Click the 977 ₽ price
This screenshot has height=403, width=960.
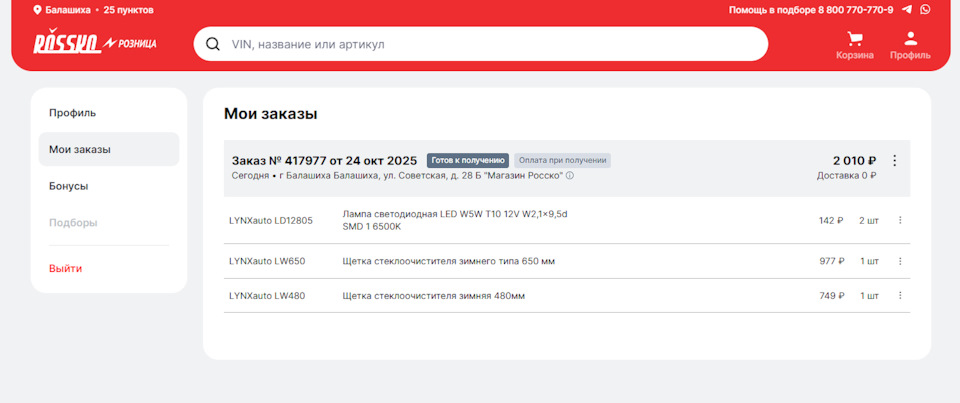pos(831,261)
